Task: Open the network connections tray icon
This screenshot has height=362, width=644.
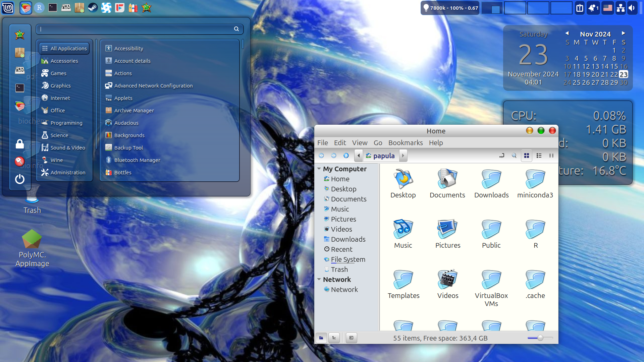Action: click(621, 8)
